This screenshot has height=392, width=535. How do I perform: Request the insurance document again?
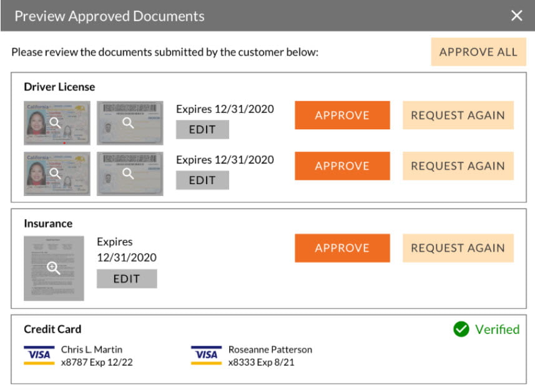pyautogui.click(x=458, y=248)
